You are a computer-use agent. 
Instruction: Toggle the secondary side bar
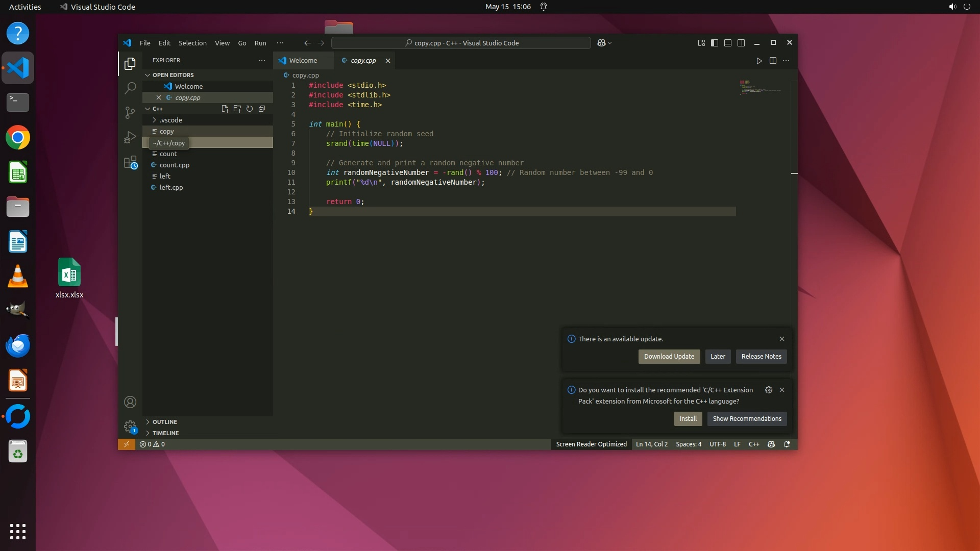741,43
